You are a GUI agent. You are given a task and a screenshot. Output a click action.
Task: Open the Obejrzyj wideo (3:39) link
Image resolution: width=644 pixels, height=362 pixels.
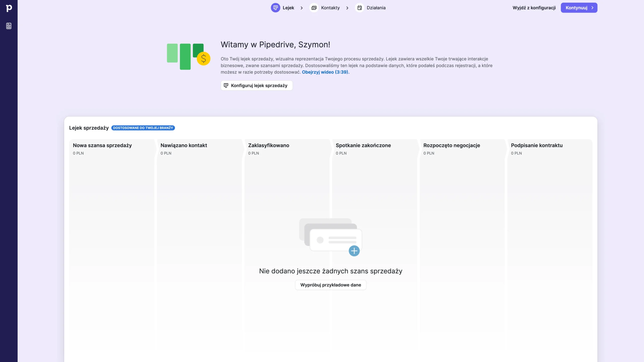click(x=326, y=72)
